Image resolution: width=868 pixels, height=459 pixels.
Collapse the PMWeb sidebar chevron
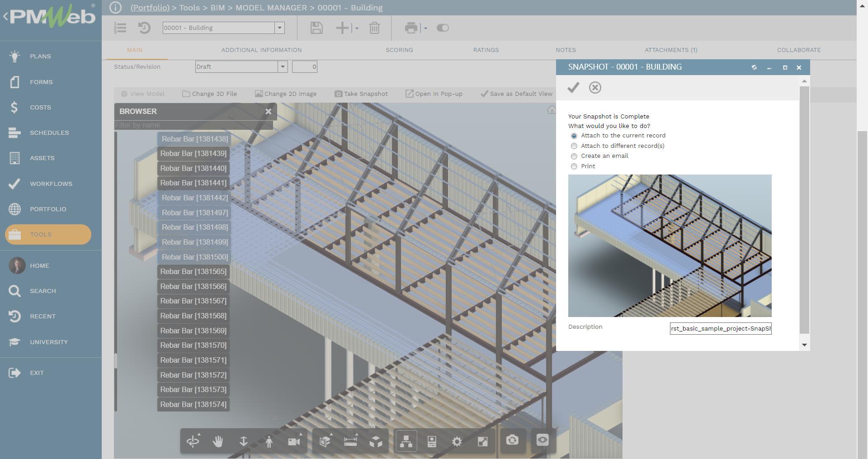[x=5, y=17]
